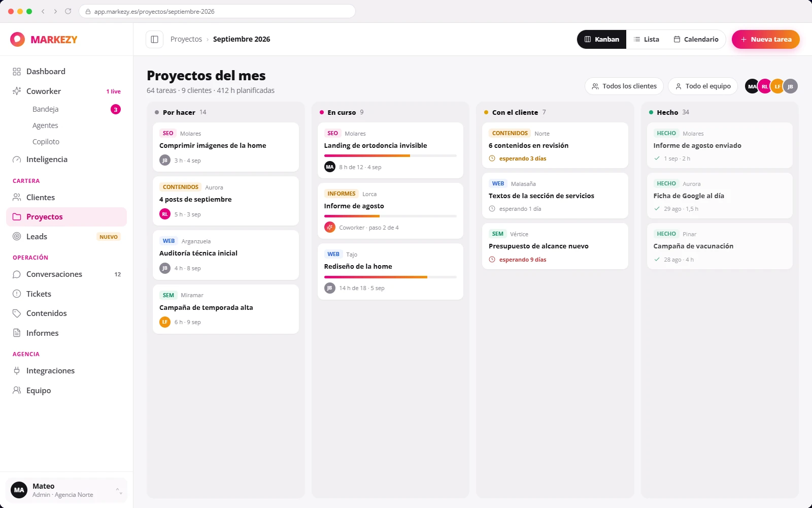
Task: Open the Informe de agosto card
Action: point(390,211)
